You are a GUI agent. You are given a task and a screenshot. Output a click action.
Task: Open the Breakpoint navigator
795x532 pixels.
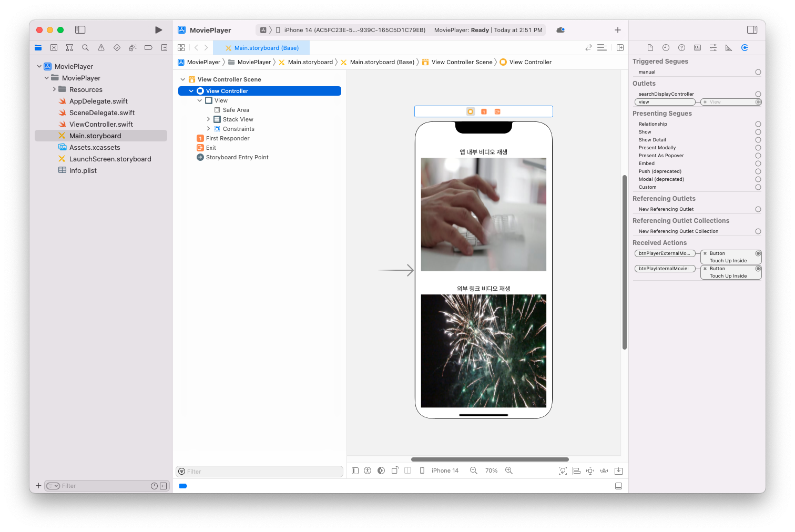(148, 48)
